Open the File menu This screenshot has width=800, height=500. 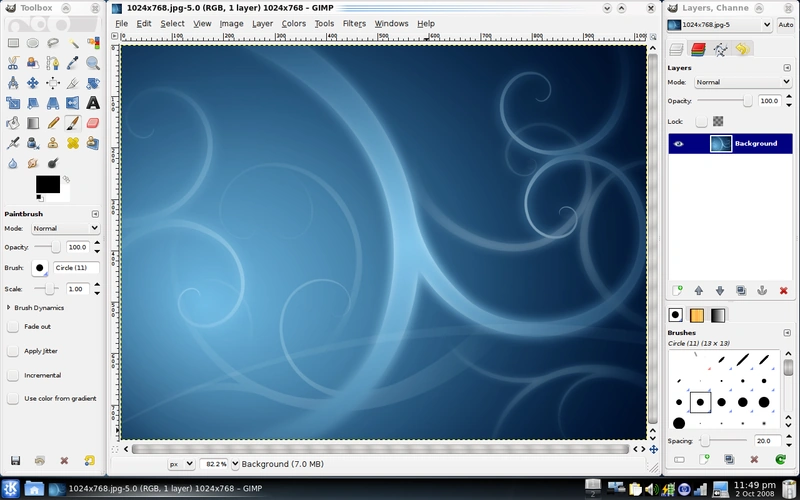tap(121, 23)
